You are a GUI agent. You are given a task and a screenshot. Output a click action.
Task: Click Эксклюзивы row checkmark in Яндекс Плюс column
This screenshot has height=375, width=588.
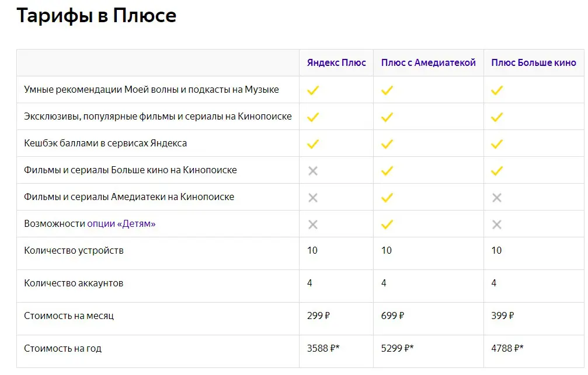point(313,117)
